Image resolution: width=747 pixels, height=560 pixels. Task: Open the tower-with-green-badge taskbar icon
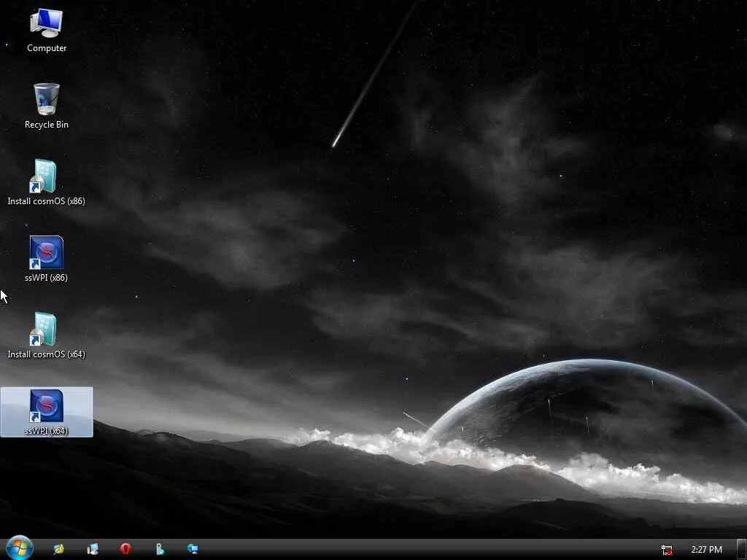(x=160, y=549)
